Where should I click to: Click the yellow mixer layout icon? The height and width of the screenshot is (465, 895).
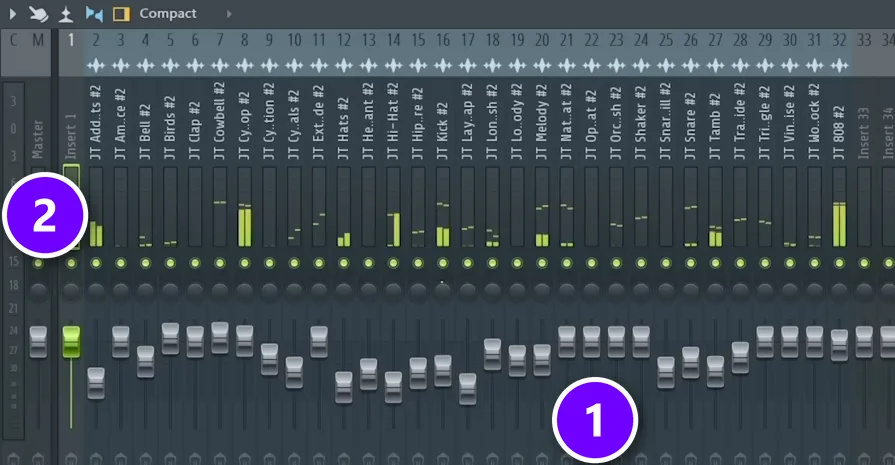[121, 14]
